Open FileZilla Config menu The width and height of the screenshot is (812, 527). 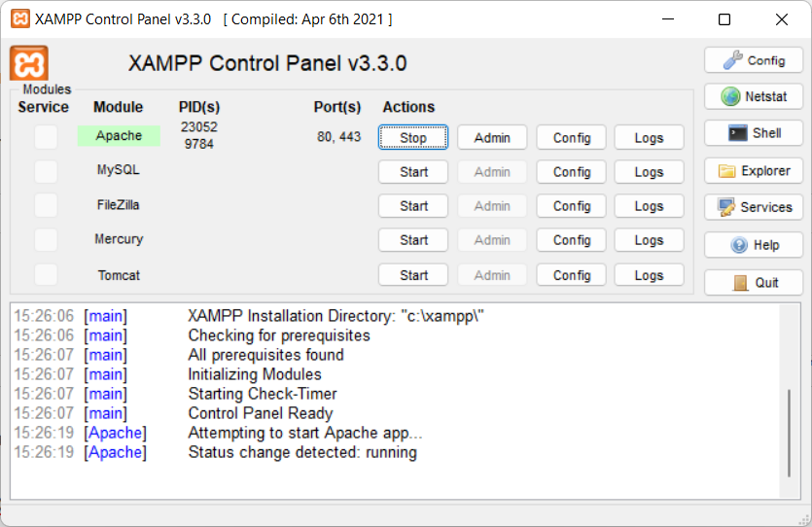tap(571, 206)
